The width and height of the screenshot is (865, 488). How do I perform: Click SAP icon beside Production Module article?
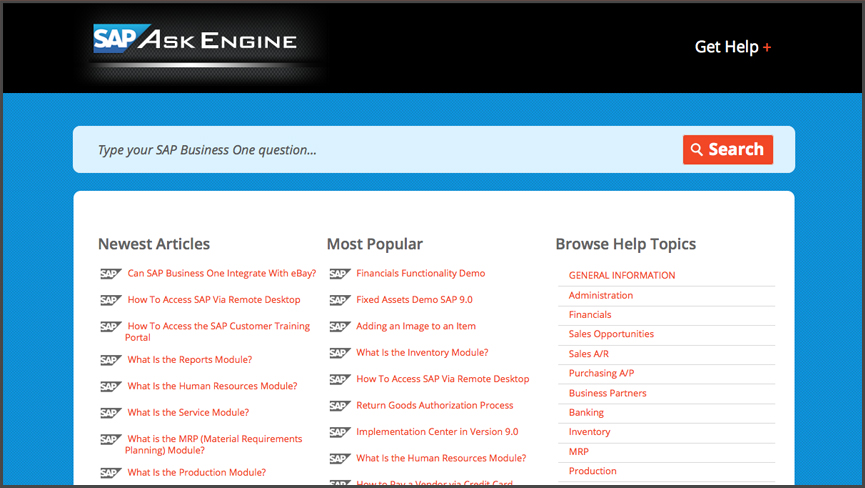(110, 474)
